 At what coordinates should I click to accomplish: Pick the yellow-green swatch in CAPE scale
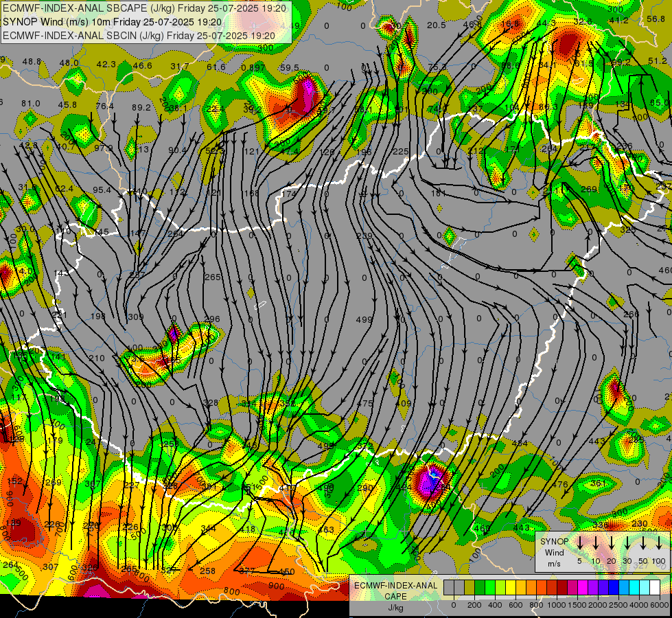pos(500,587)
